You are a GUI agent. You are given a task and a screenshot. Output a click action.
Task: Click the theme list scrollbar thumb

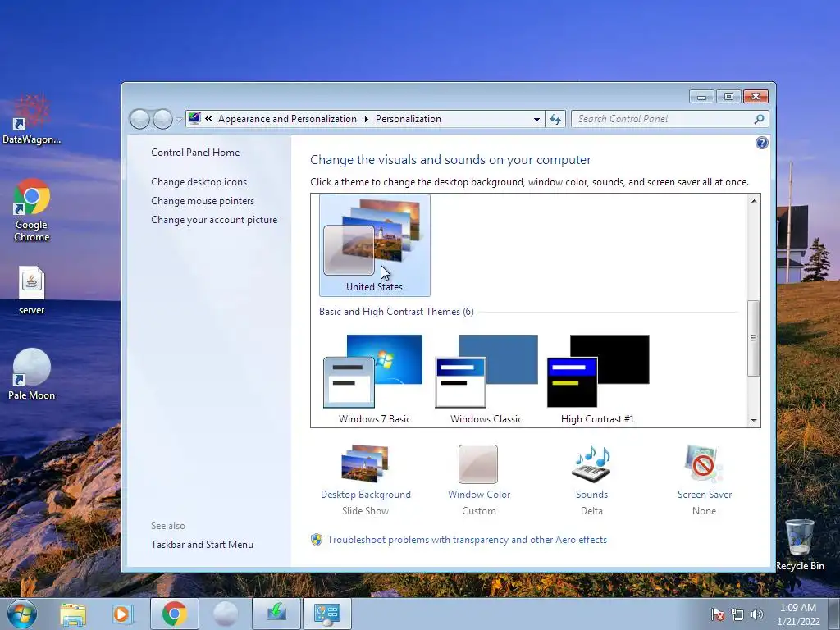[754, 338]
